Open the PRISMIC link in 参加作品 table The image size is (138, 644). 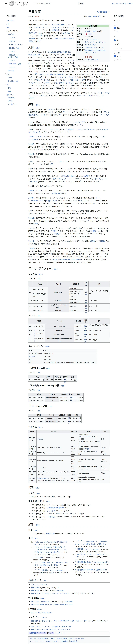(x=40, y=439)
